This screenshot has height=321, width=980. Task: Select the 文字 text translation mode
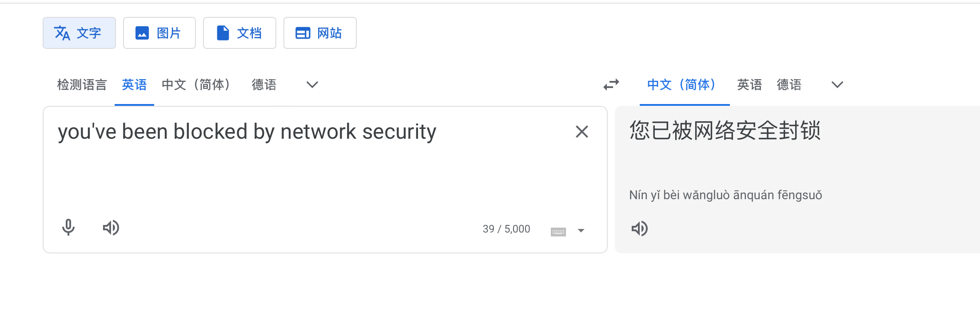(79, 33)
